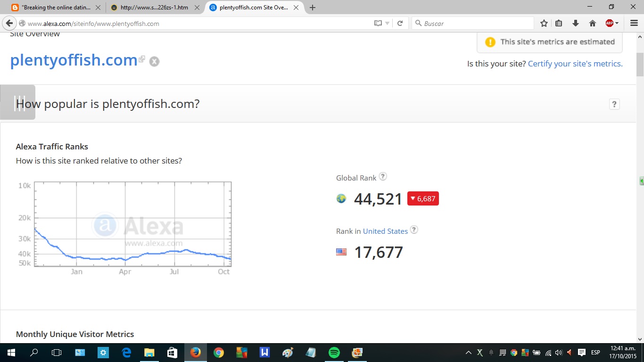Open the help question mark for popularity section
The height and width of the screenshot is (362, 644).
point(614,104)
